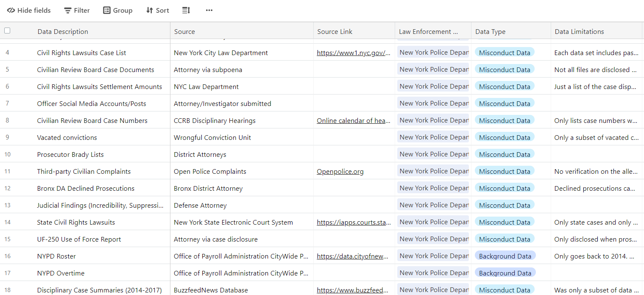The image size is (644, 295).
Task: Open the row height adjustment icon
Action: (186, 10)
